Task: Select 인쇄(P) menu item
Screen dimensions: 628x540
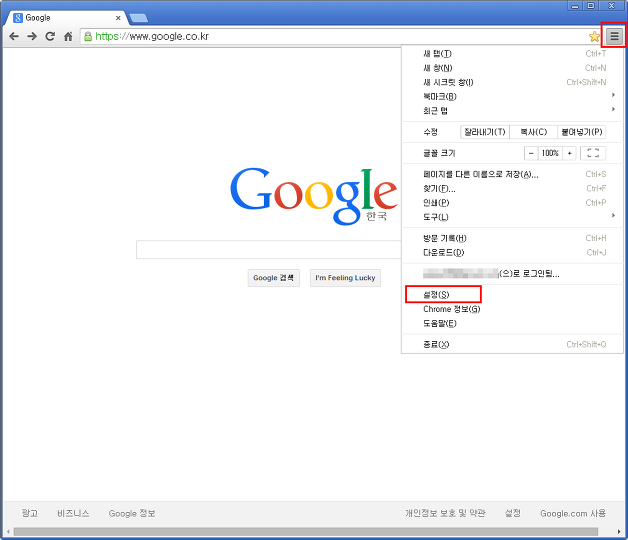Action: [512, 203]
